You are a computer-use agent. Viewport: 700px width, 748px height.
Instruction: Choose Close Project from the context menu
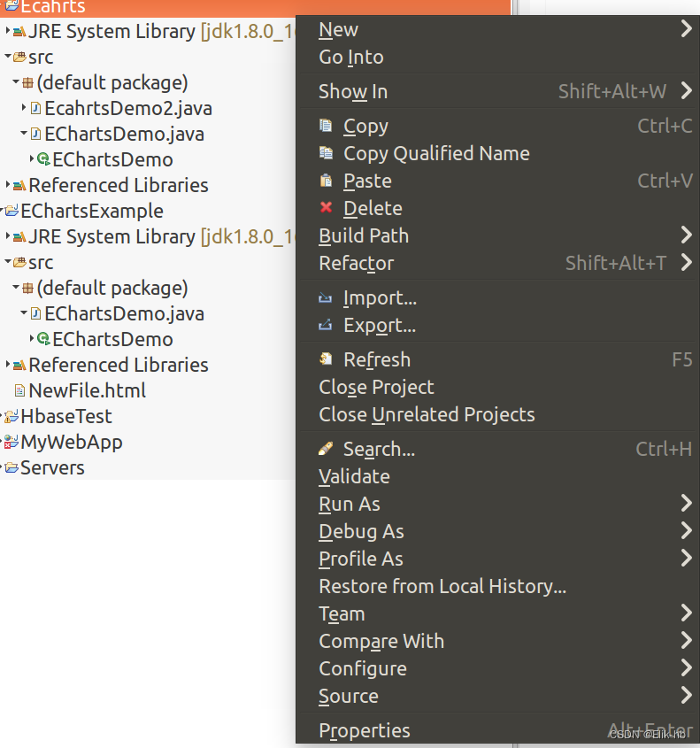(x=375, y=386)
